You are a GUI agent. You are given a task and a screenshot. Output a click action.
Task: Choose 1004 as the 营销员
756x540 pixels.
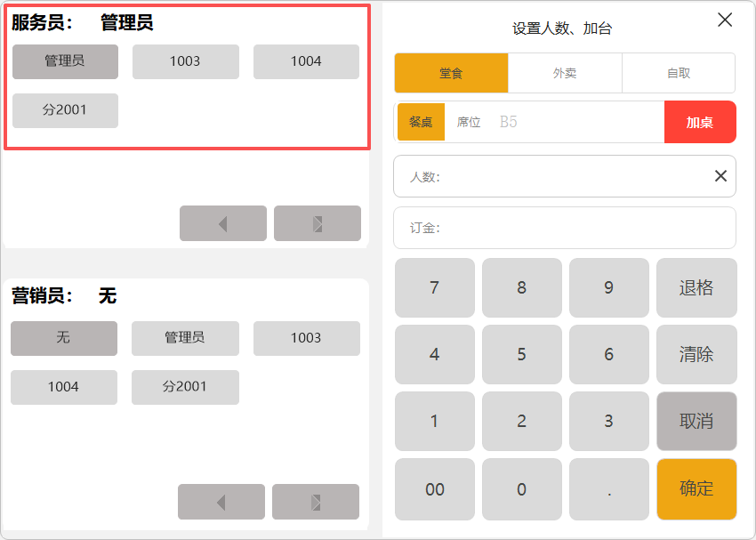click(x=64, y=387)
